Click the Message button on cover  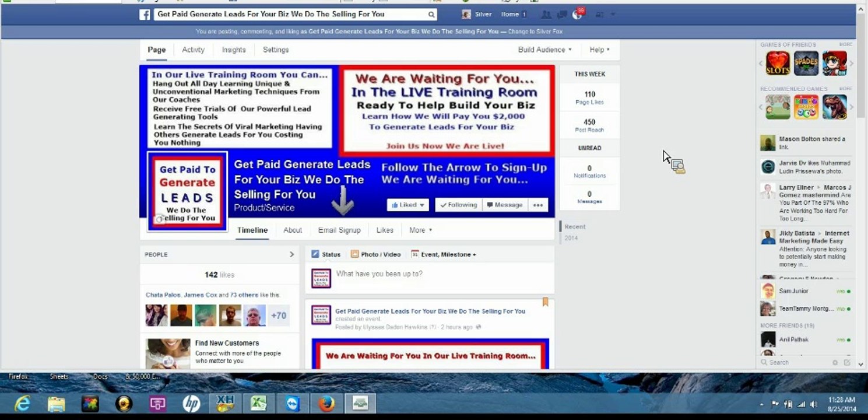click(x=505, y=205)
